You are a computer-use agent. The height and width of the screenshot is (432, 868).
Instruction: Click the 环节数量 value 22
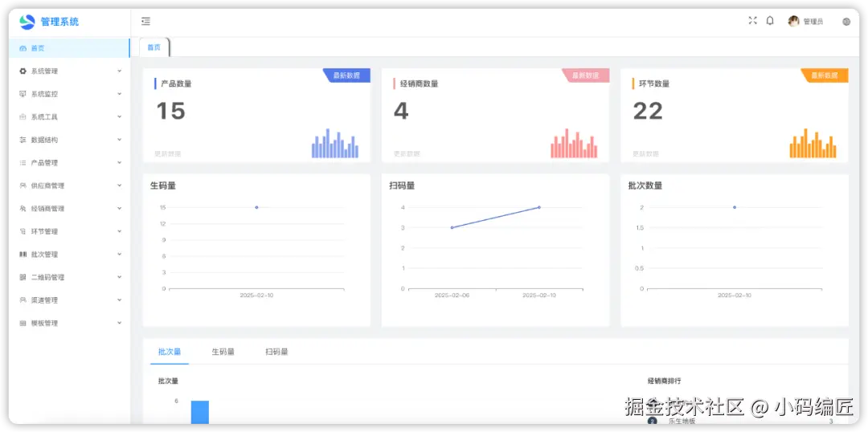point(649,111)
